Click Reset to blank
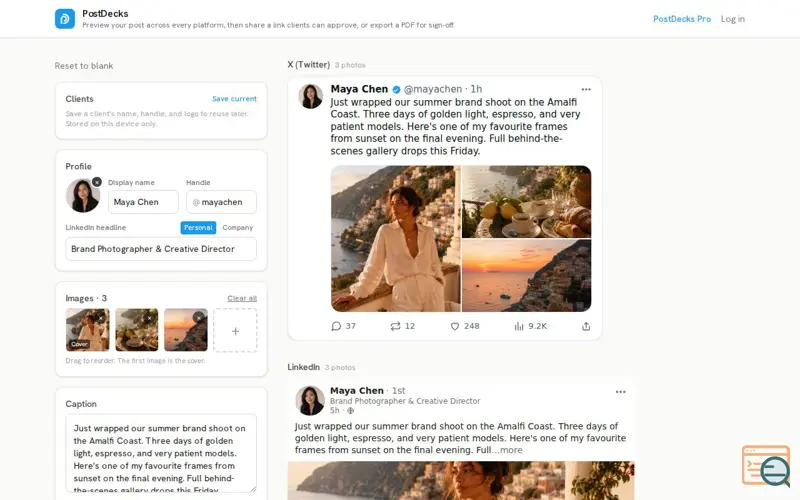The width and height of the screenshot is (800, 500). pyautogui.click(x=84, y=66)
